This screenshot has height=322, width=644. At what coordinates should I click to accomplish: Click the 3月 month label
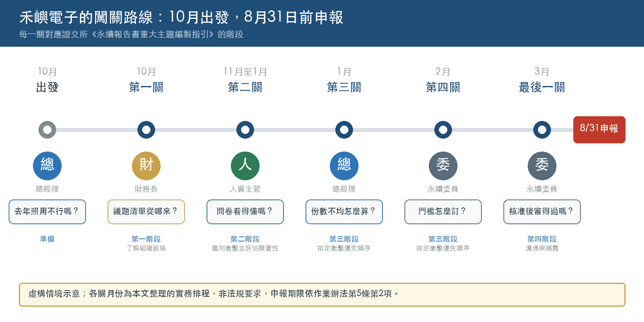[542, 71]
